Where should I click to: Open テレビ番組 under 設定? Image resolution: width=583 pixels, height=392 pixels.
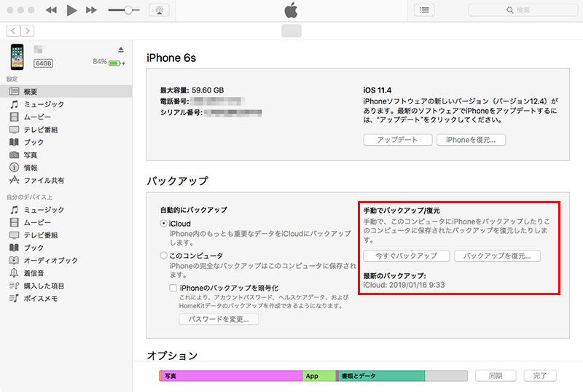pos(66,130)
